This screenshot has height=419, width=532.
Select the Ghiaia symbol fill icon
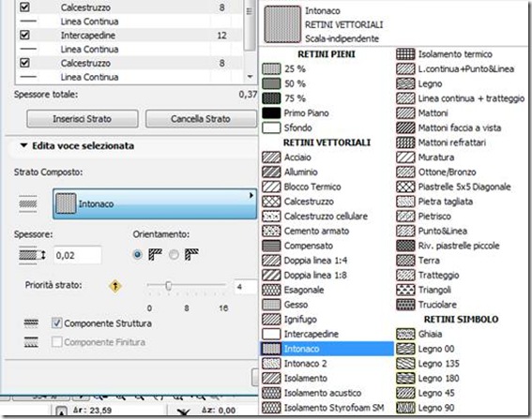click(x=405, y=335)
